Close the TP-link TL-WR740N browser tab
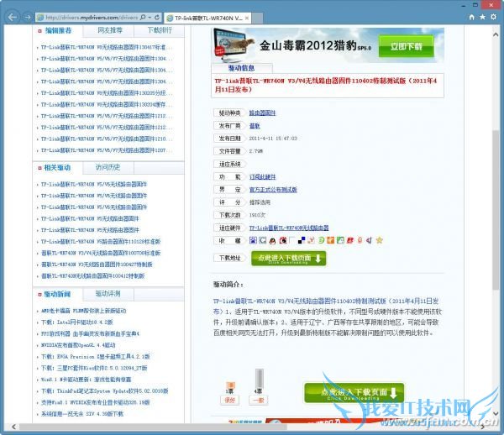Viewport: 504px width, 435px height. 247,18
